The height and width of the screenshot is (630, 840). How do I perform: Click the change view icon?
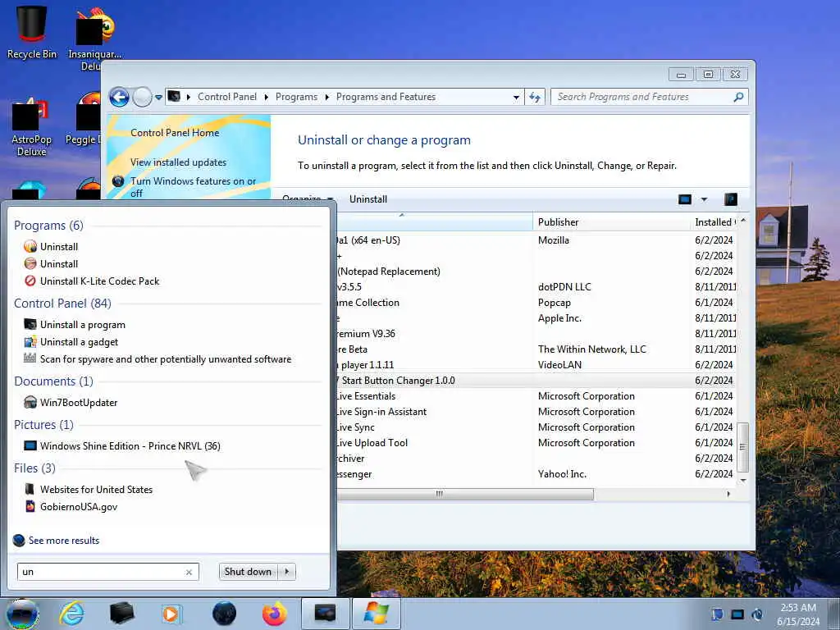point(685,199)
